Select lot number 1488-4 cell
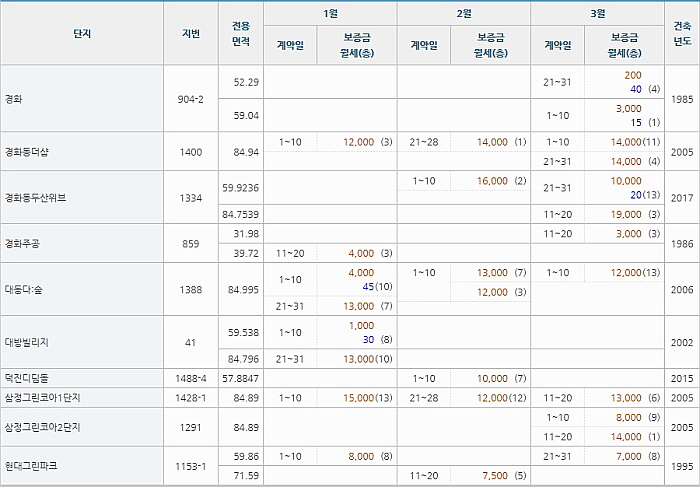This screenshot has height=487, width=700. click(x=191, y=379)
